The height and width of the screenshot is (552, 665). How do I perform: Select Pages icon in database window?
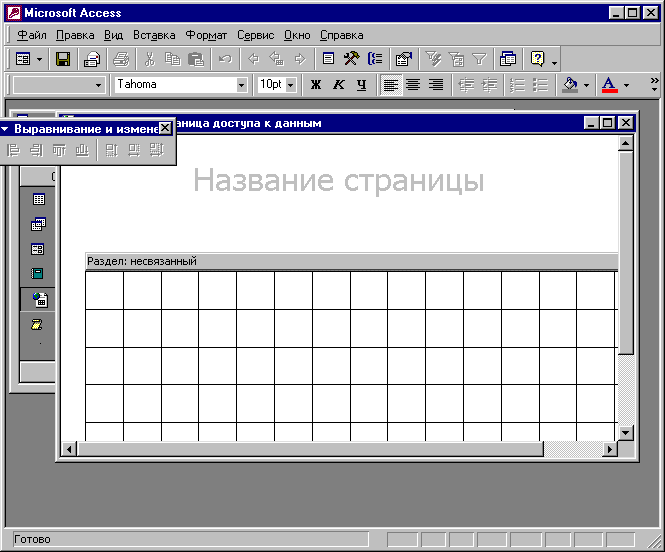(x=40, y=299)
